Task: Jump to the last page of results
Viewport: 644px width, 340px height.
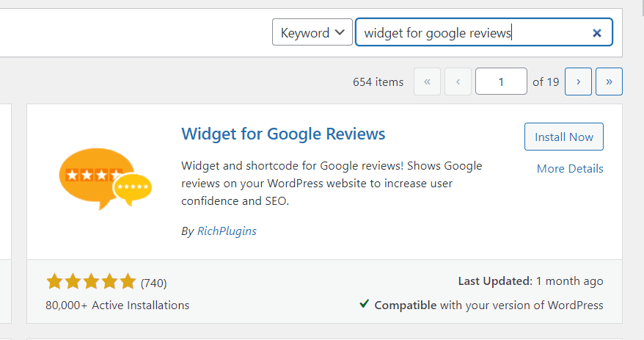Action: point(609,82)
